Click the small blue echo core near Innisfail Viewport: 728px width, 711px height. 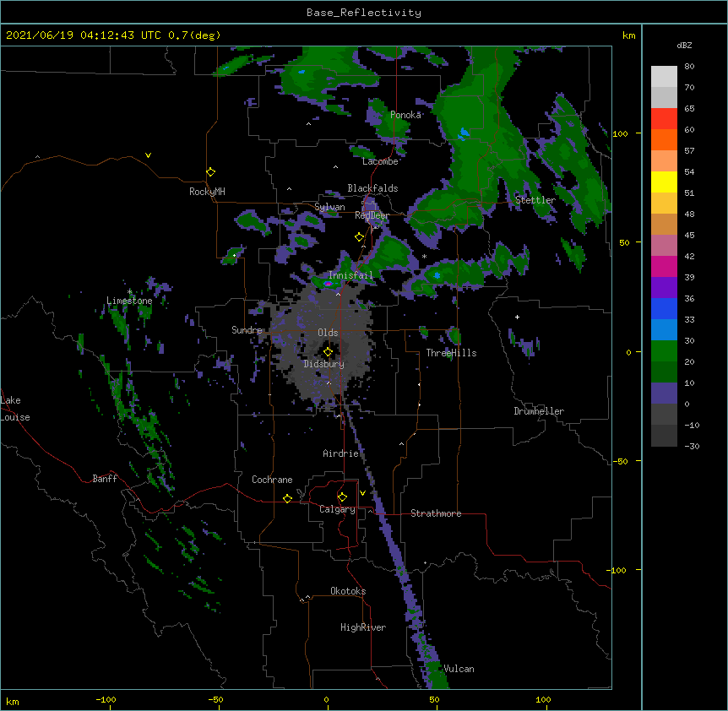pos(328,283)
